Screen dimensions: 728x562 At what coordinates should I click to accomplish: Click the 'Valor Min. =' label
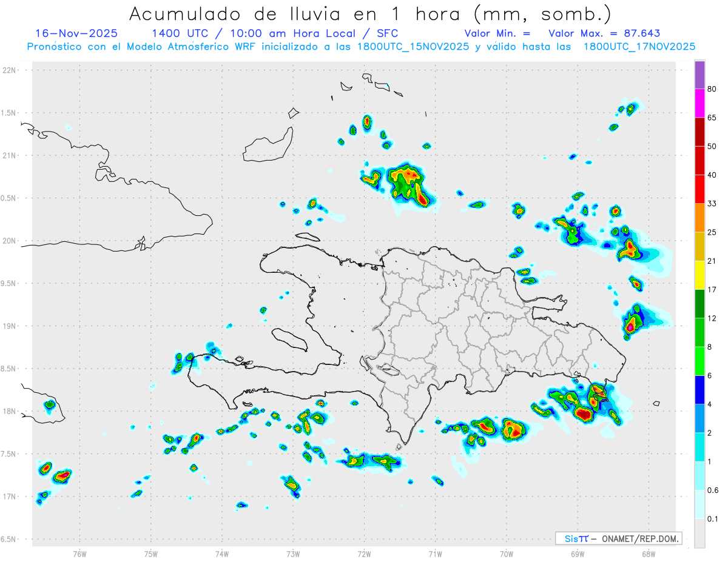coord(497,33)
